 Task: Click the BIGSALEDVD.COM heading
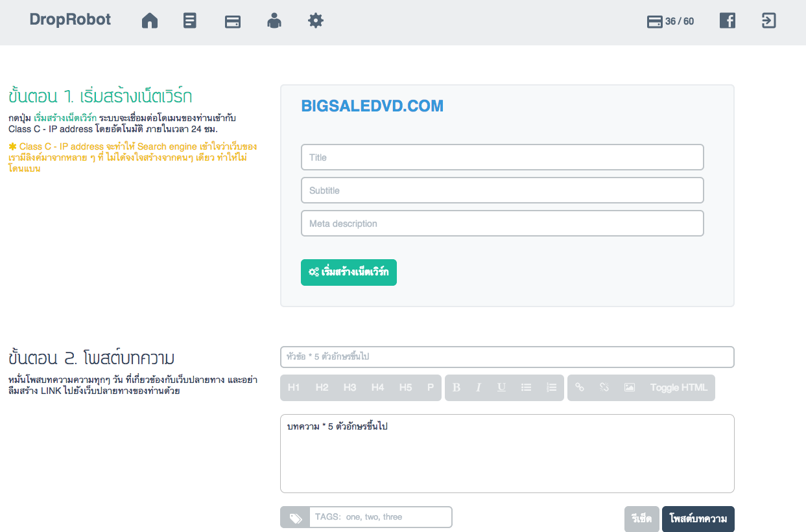[373, 106]
